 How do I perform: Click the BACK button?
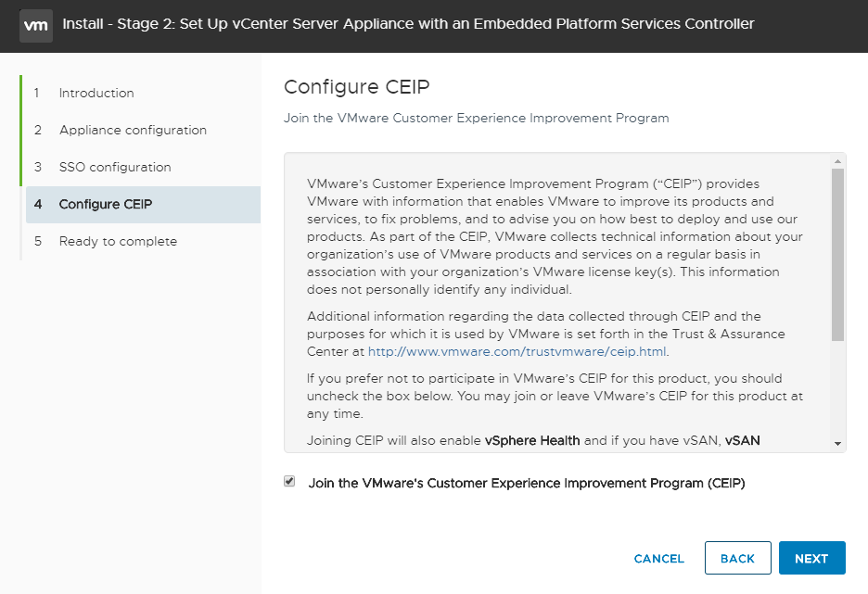(x=738, y=558)
